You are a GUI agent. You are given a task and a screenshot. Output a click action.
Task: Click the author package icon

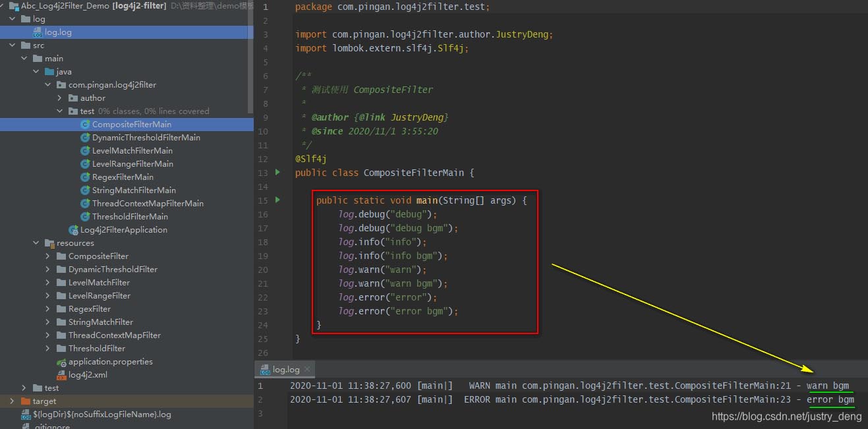click(73, 98)
